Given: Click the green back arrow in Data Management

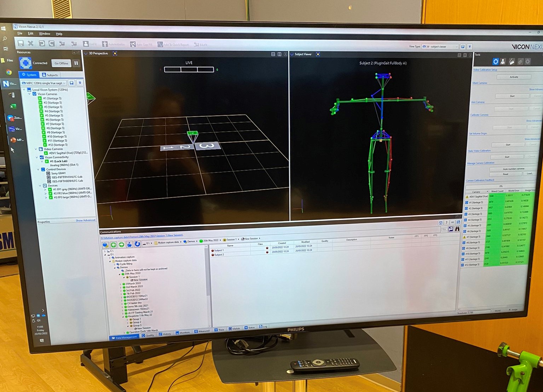Looking at the screenshot, I should point(114,244).
